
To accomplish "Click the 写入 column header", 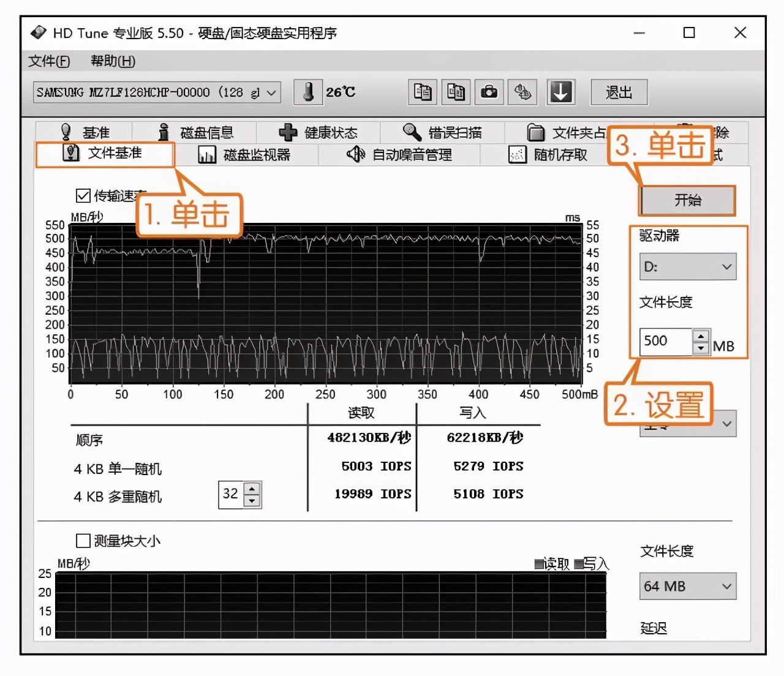I will point(473,413).
